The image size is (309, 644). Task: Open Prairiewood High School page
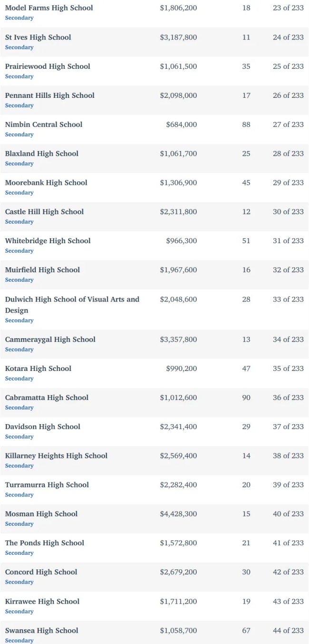[48, 66]
